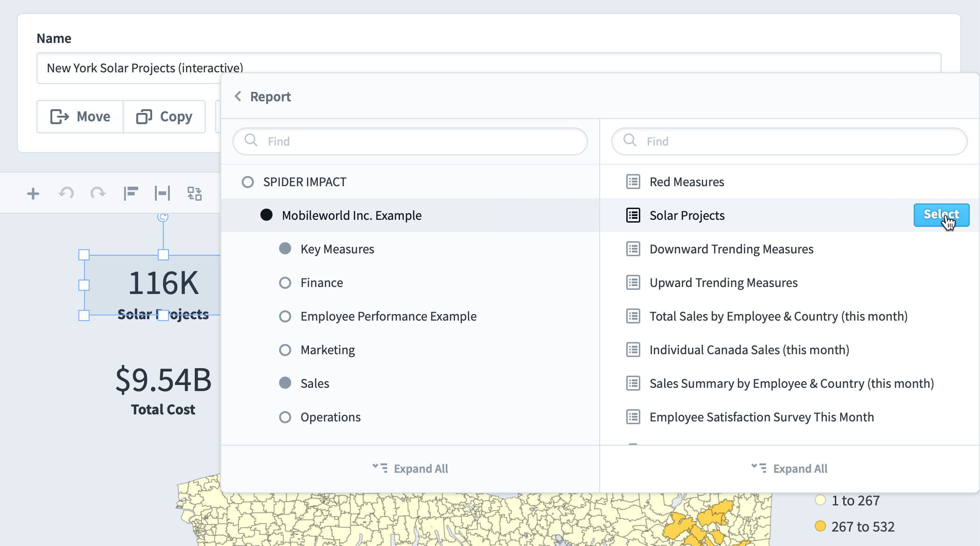
Task: Open the Solar Projects report row
Action: click(x=790, y=215)
